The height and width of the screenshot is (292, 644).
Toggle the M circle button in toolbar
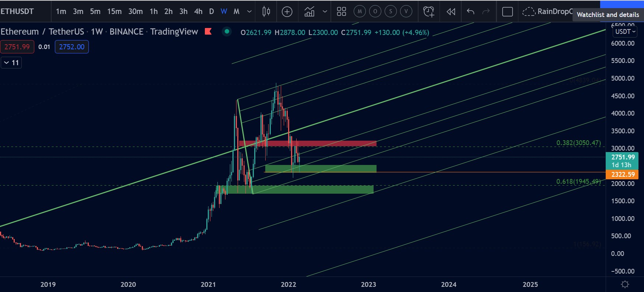click(360, 12)
